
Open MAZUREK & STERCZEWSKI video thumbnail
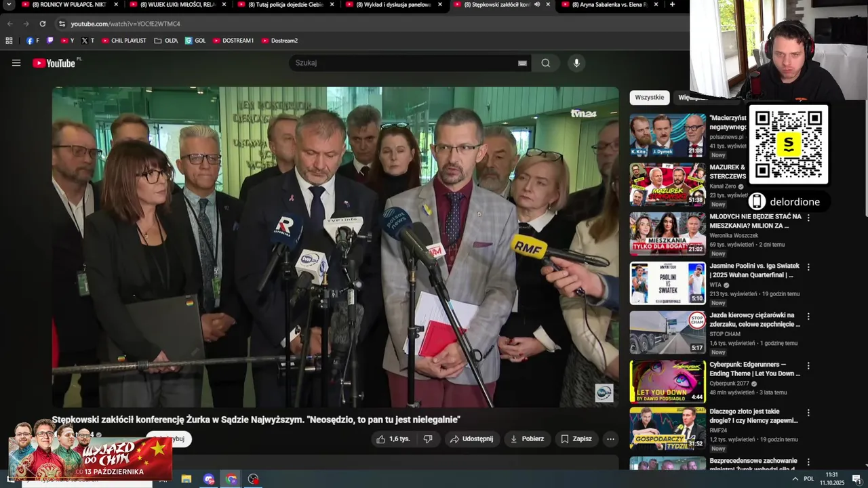pyautogui.click(x=668, y=184)
